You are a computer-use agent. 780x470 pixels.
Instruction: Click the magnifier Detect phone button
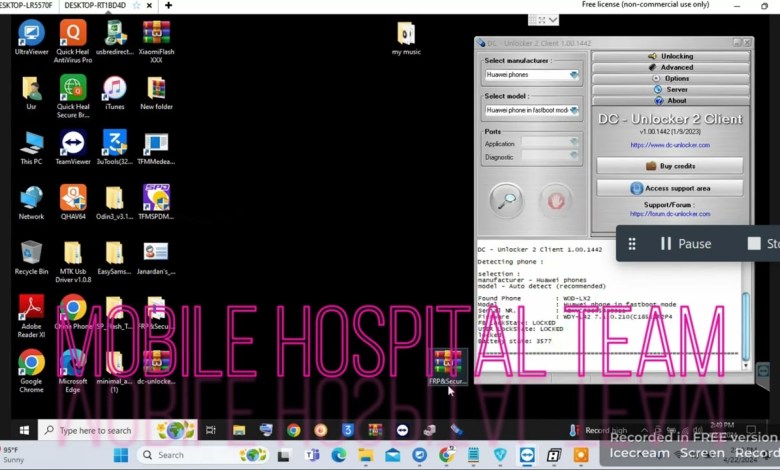[507, 201]
